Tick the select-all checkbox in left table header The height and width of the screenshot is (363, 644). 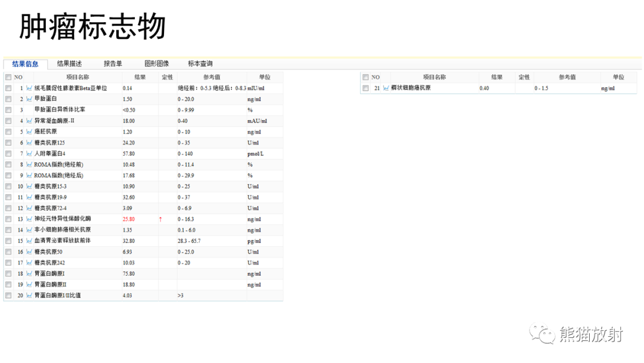tap(8, 77)
